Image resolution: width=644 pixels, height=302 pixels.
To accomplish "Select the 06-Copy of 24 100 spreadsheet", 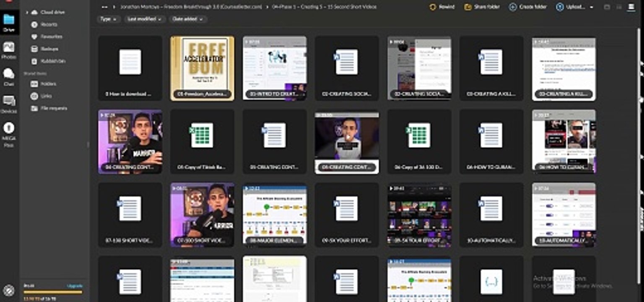I will [419, 141].
